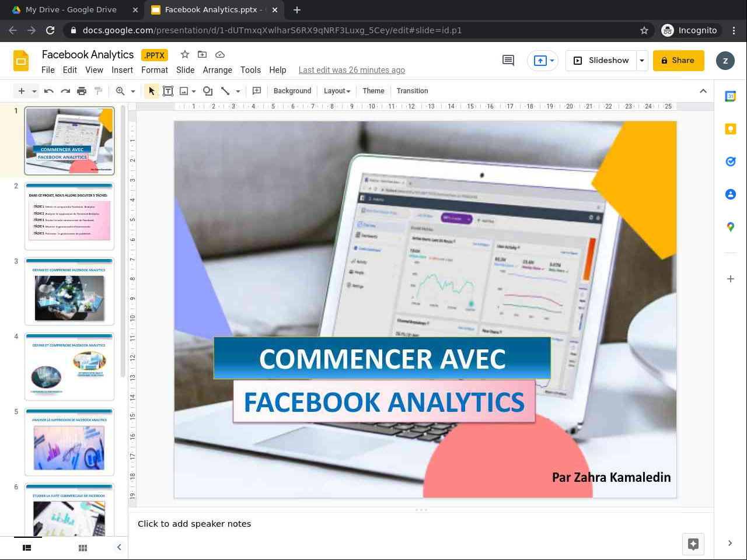Hide the menus with the up chevron
This screenshot has width=747, height=560.
(x=703, y=91)
